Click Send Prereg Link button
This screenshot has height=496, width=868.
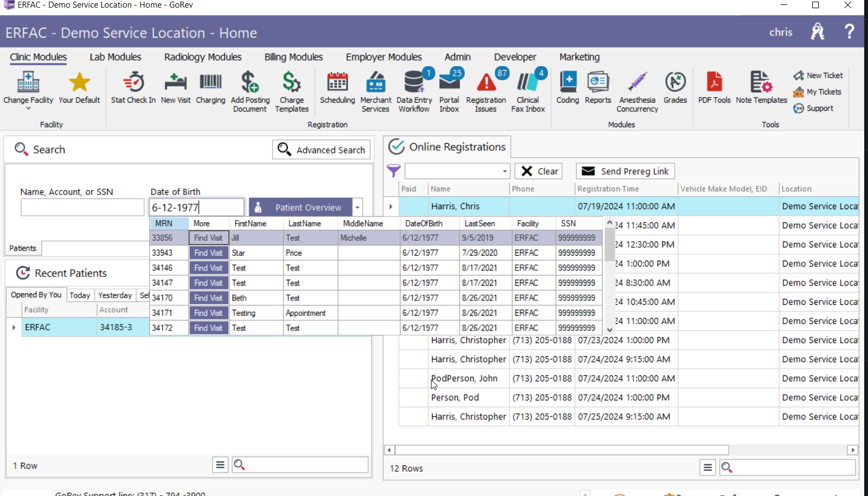(x=625, y=171)
